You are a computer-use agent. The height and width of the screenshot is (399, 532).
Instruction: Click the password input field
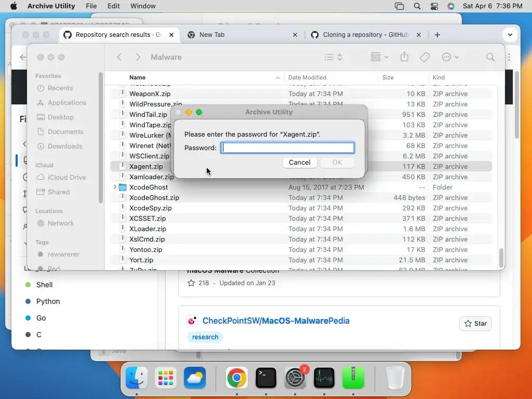click(x=287, y=148)
